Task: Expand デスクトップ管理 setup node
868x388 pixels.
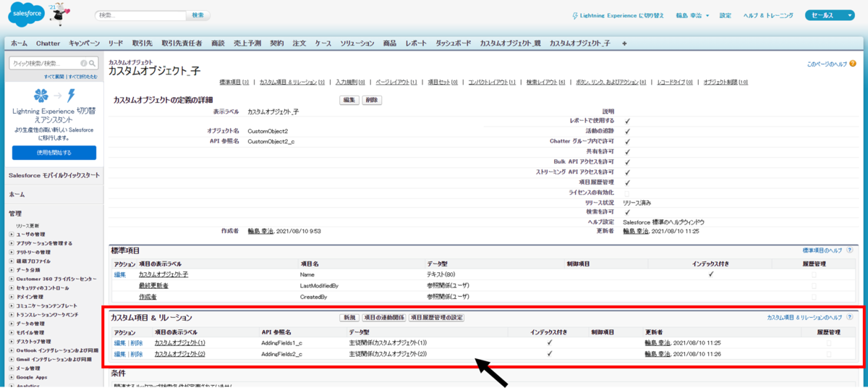Action: tap(11, 341)
